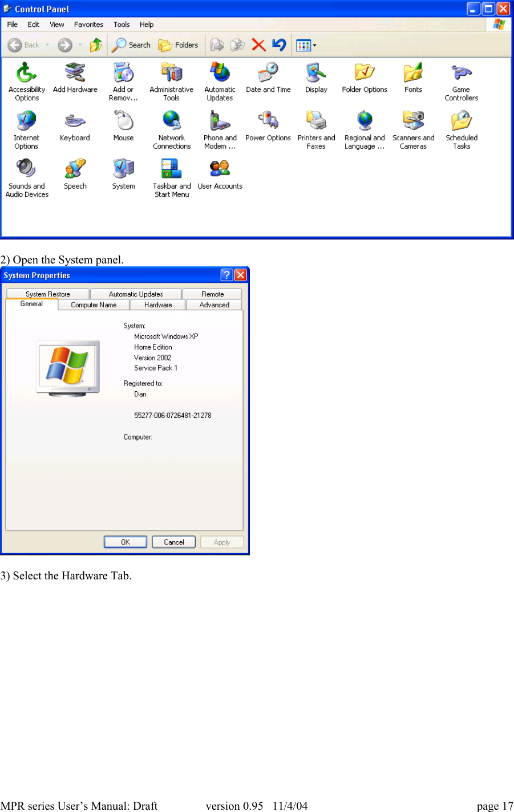The image size is (514, 812).
Task: Click the Folders toolbar button
Action: point(179,45)
